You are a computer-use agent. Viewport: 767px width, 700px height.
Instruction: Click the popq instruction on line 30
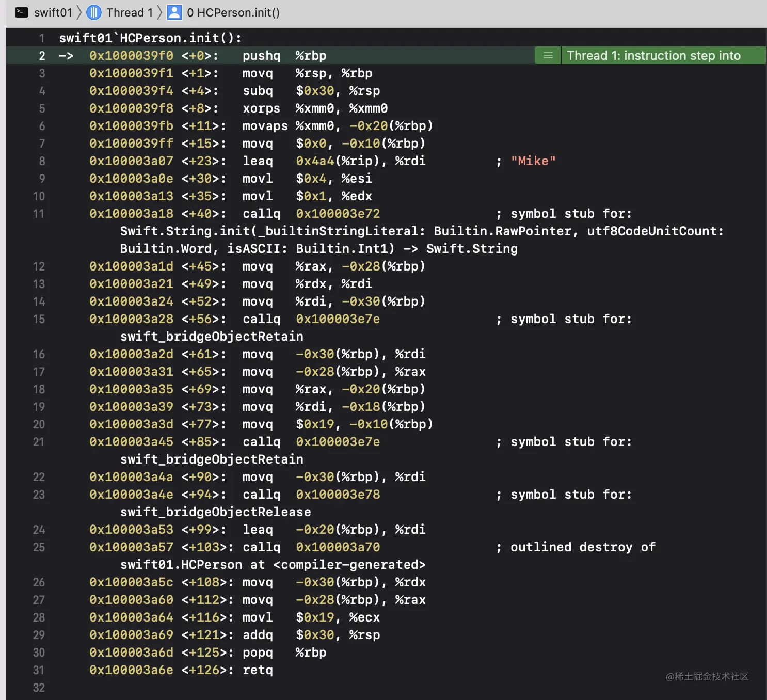pyautogui.click(x=258, y=653)
